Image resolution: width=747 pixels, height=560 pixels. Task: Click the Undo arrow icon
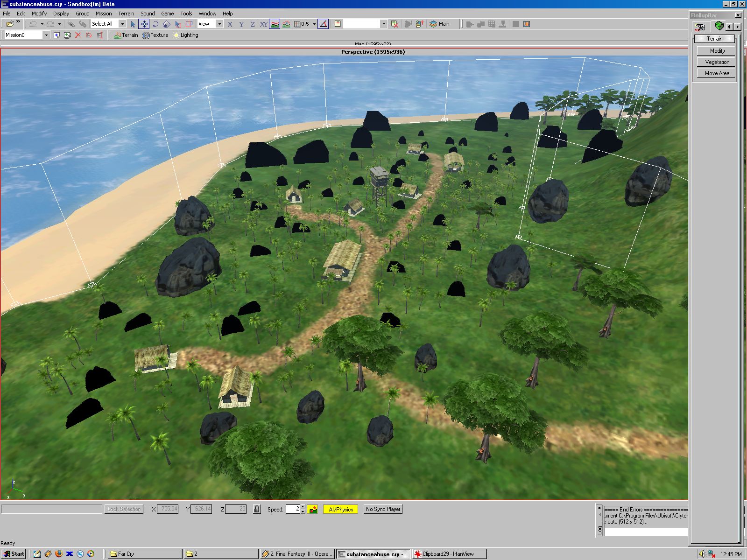coord(33,24)
